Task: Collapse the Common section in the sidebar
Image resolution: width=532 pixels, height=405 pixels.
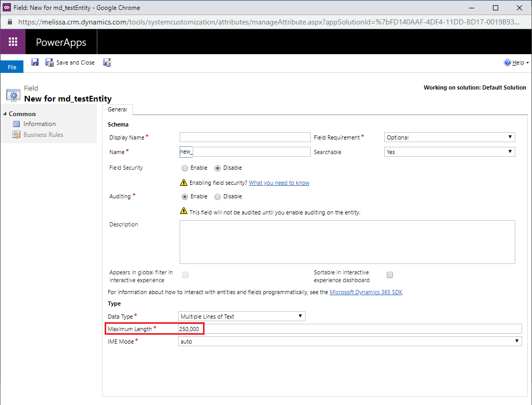Action: 5,114
